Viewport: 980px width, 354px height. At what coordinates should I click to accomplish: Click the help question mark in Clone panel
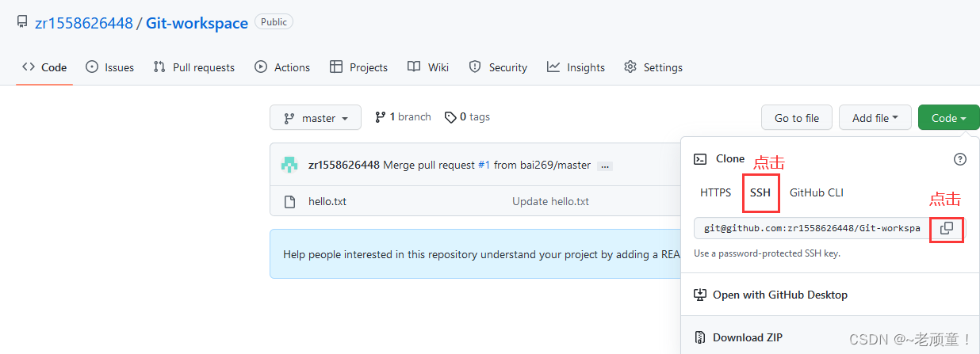pyautogui.click(x=960, y=159)
